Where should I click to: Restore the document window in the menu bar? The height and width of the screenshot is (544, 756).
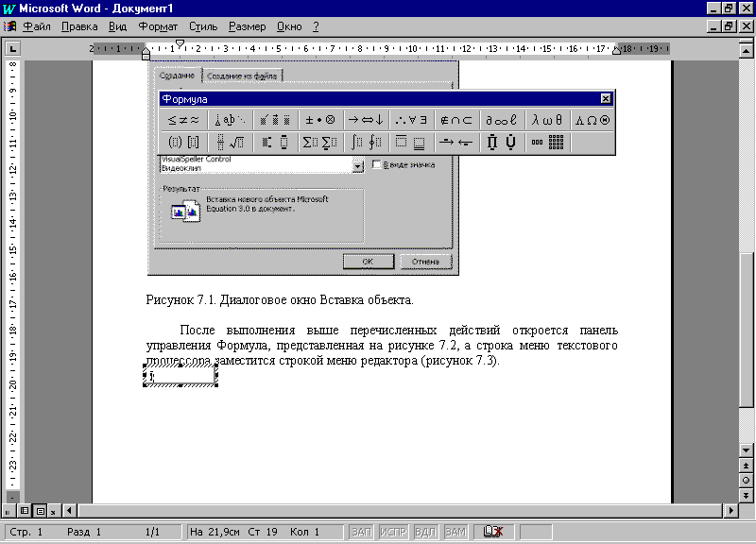click(x=729, y=26)
